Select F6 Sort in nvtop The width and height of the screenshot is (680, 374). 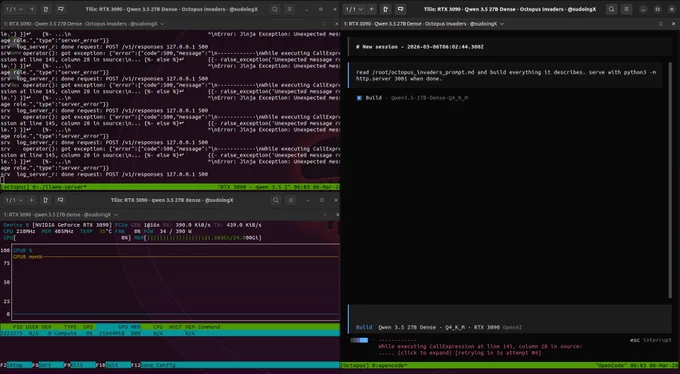tap(48, 365)
